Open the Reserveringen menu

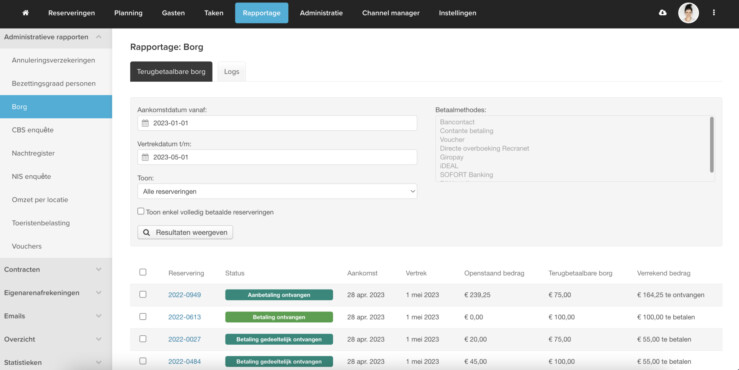[x=72, y=13]
